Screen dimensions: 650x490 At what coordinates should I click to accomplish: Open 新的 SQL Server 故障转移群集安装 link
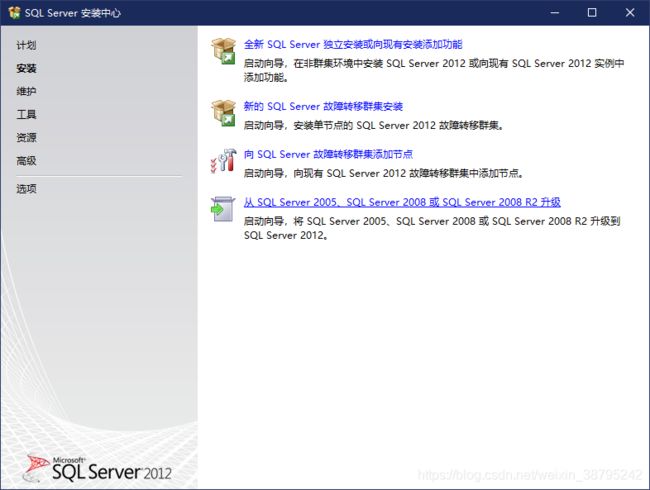tap(323, 106)
